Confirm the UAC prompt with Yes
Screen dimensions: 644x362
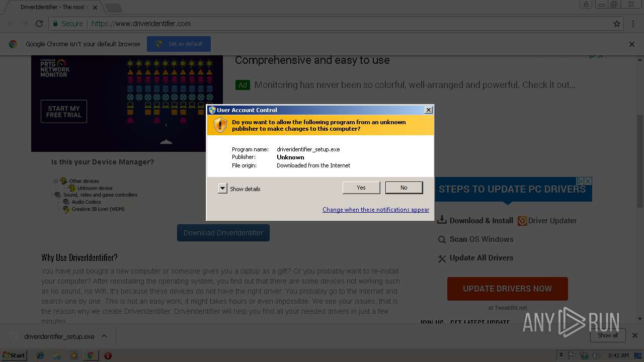click(x=361, y=188)
